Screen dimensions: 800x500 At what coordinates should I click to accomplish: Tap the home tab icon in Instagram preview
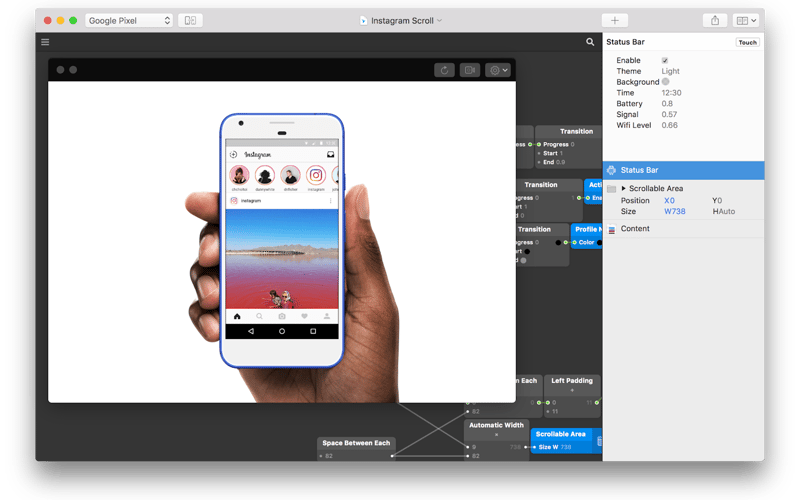(x=237, y=316)
